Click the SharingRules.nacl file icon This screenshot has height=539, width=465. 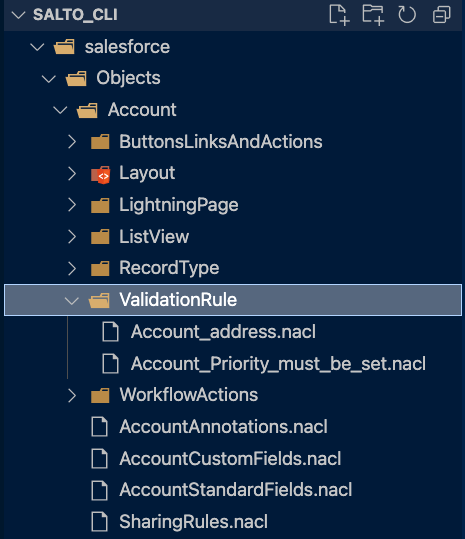[99, 521]
